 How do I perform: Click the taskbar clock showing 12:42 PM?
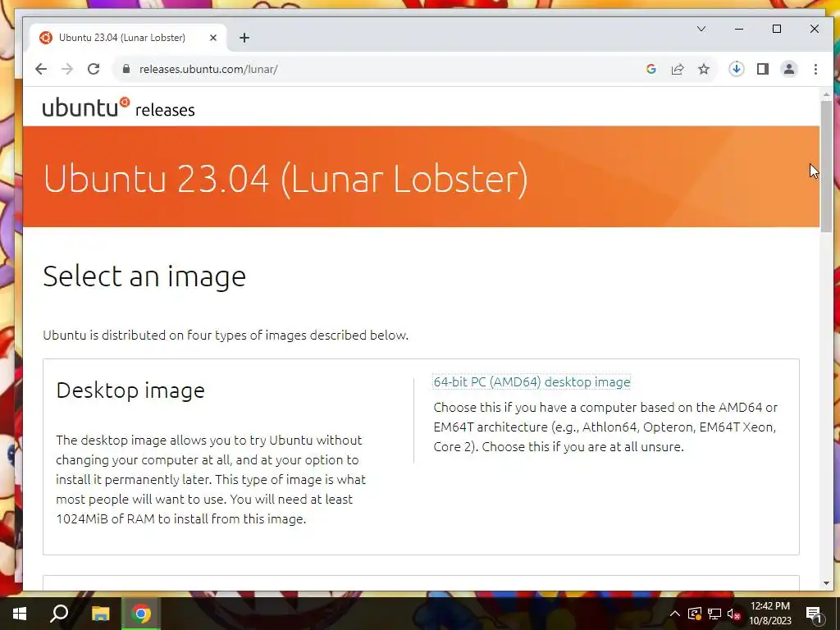tap(769, 614)
